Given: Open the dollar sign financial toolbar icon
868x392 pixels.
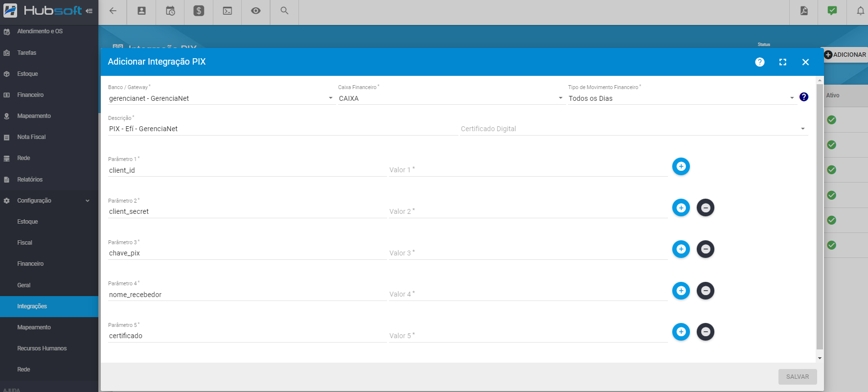Looking at the screenshot, I should [199, 11].
